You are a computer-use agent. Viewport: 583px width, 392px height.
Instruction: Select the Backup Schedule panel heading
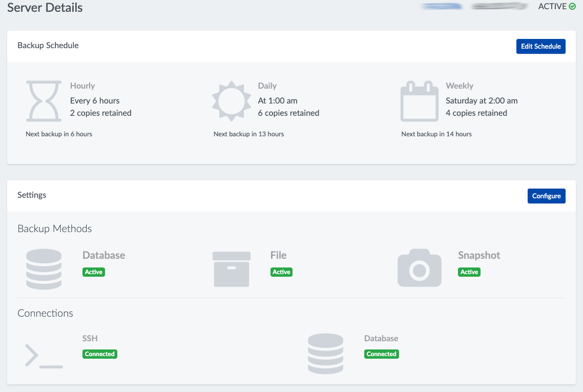(48, 45)
